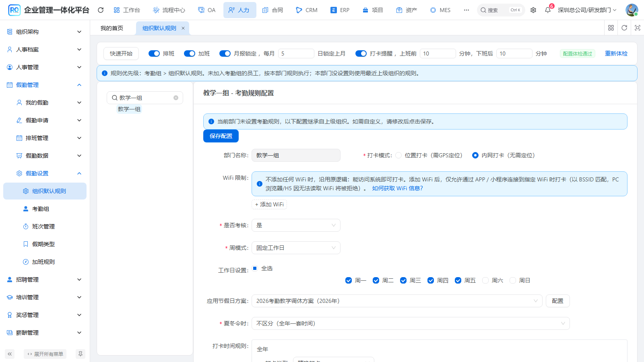
Task: Pin the sidebar using the pin icon
Action: tap(80, 354)
